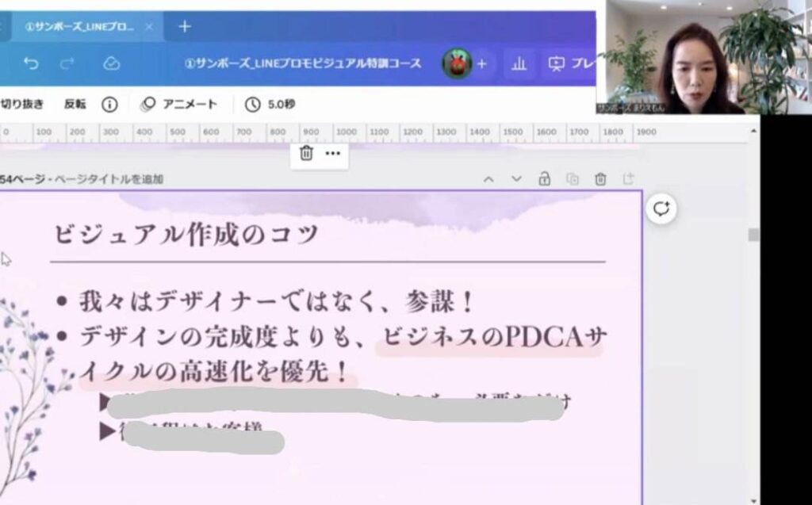Undo the last action in Canva
This screenshot has width=812, height=505.
tap(31, 63)
